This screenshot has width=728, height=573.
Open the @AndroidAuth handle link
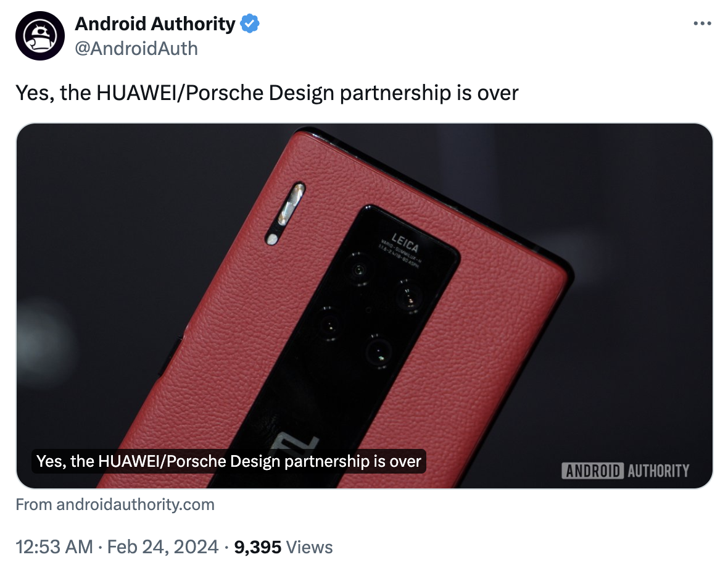pyautogui.click(x=136, y=48)
